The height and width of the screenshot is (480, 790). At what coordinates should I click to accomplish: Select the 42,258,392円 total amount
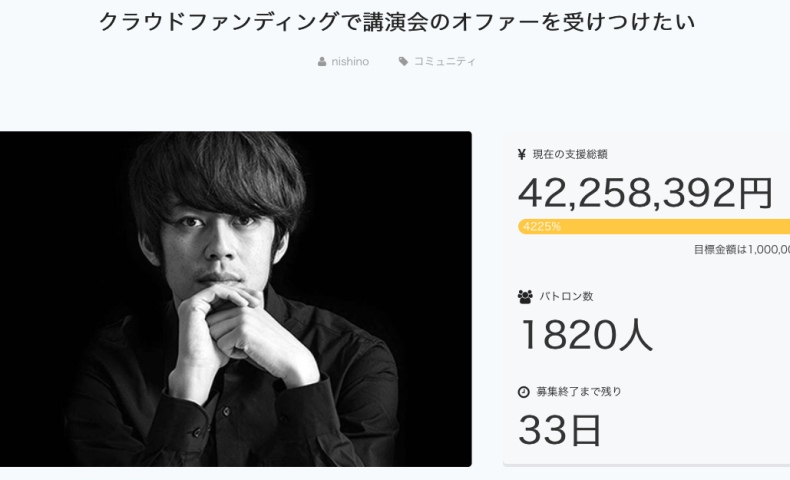645,192
